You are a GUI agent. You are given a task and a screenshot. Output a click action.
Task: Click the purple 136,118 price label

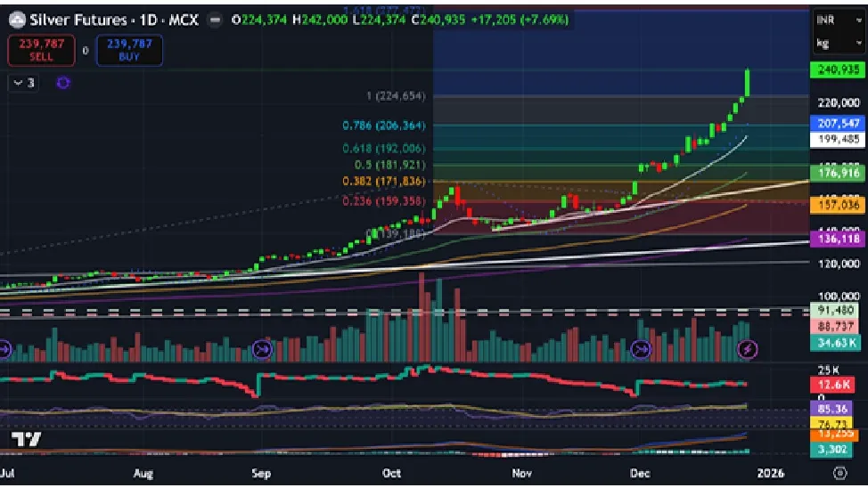[838, 239]
